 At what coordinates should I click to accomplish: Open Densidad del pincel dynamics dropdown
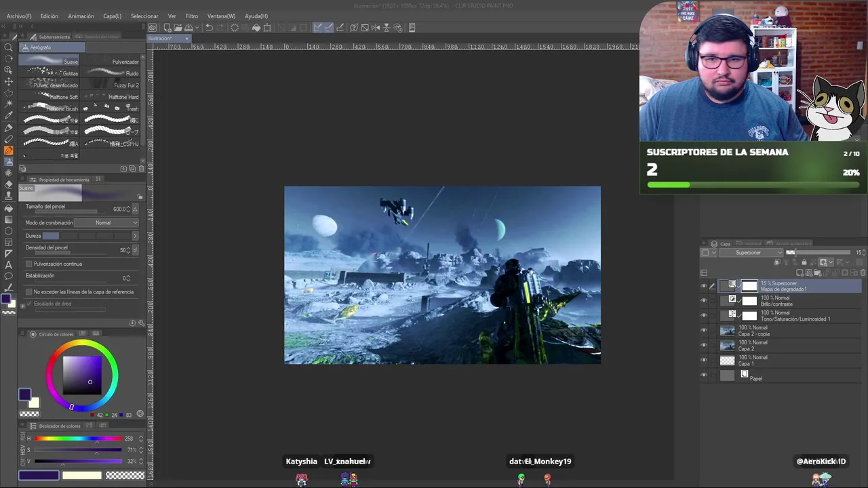point(135,249)
